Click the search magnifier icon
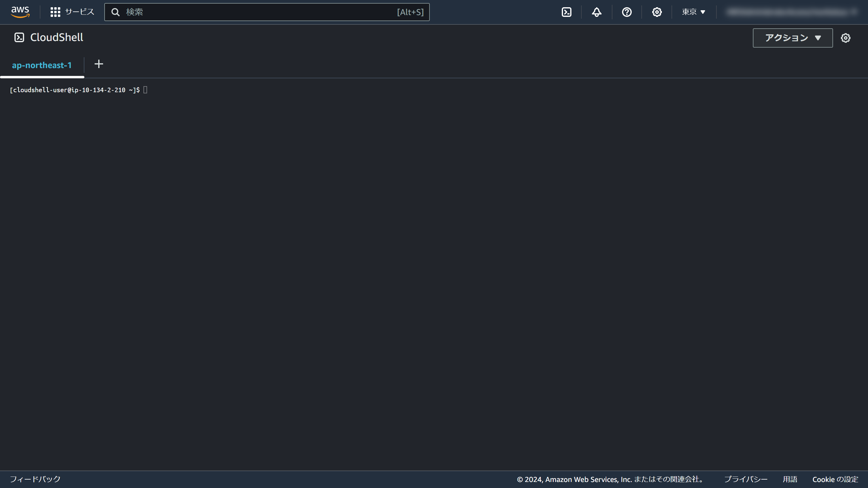 [115, 12]
